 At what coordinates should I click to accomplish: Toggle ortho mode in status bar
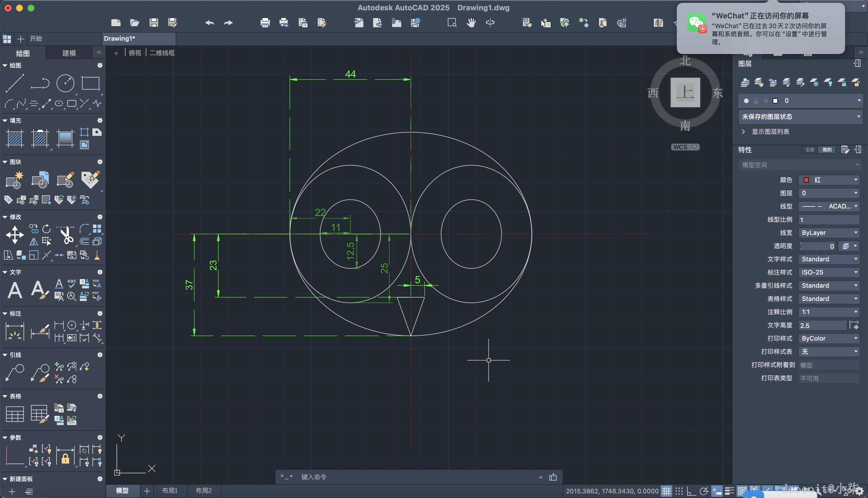[691, 491]
